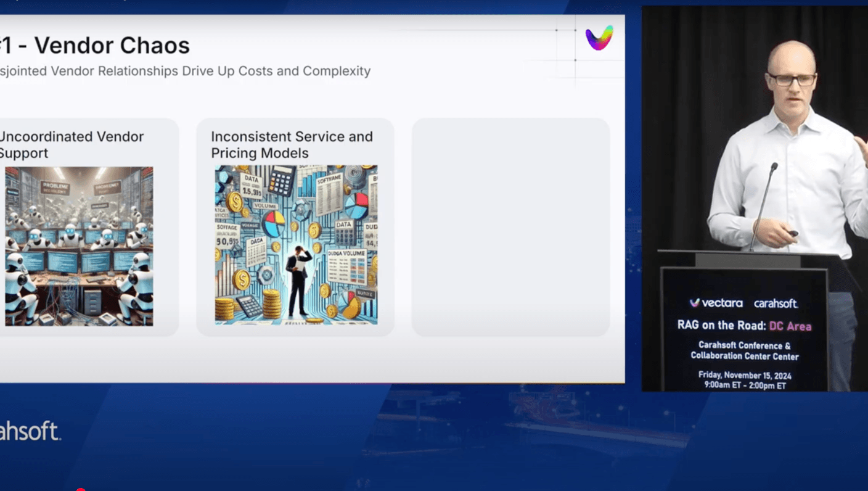Click the Carahsoft logo in bottom-left corner

coord(30,431)
